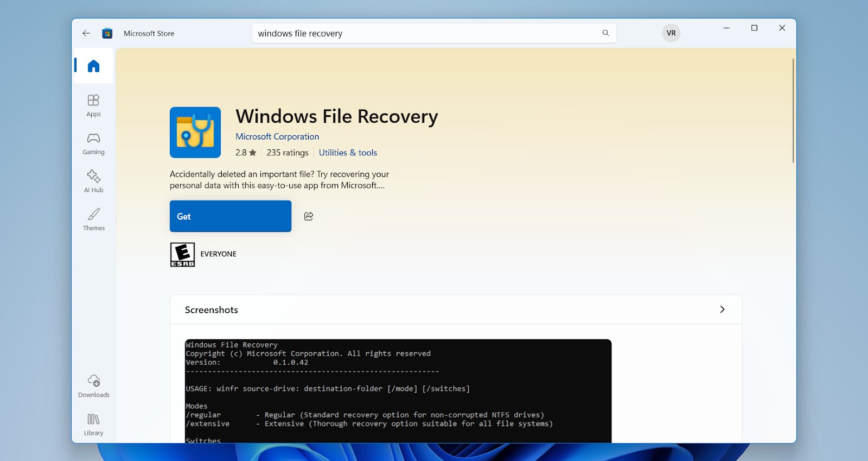Open the Themes sidebar section

pos(93,219)
